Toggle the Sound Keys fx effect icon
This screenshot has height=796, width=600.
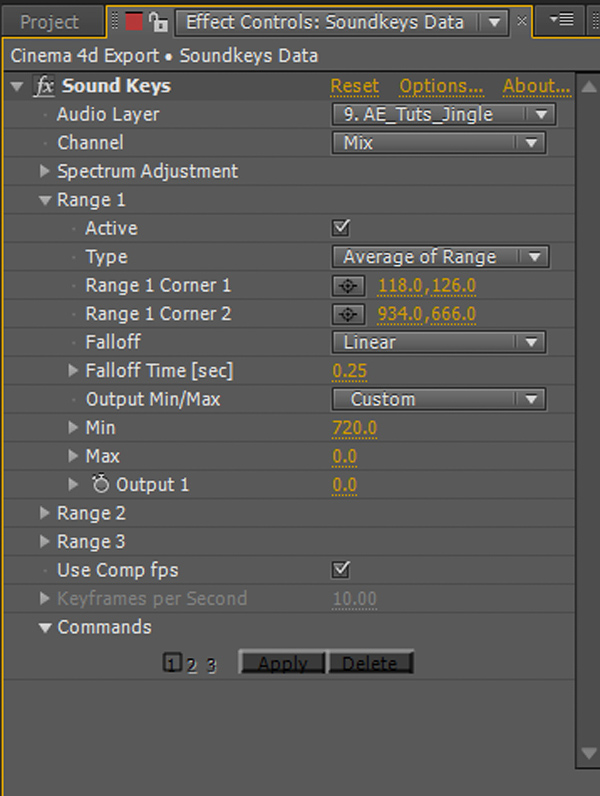tap(44, 86)
